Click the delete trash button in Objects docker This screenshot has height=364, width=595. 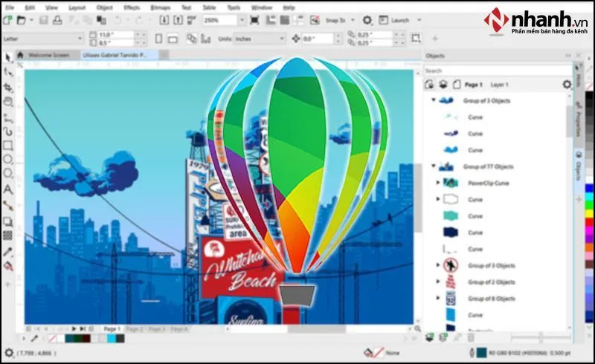pos(471,337)
